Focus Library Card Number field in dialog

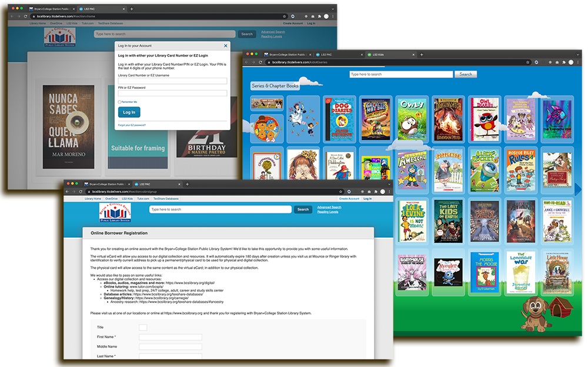point(172,81)
